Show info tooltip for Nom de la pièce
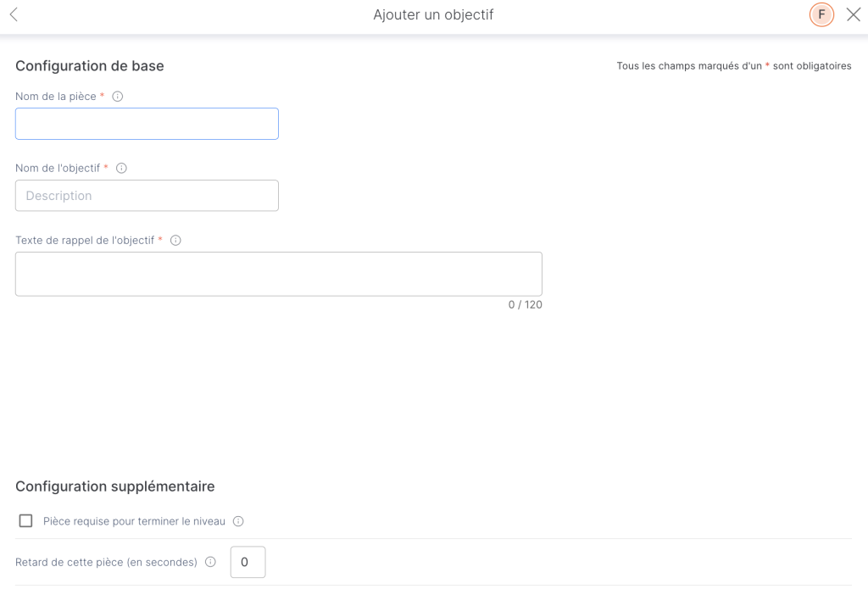This screenshot has width=868, height=600. tap(117, 97)
